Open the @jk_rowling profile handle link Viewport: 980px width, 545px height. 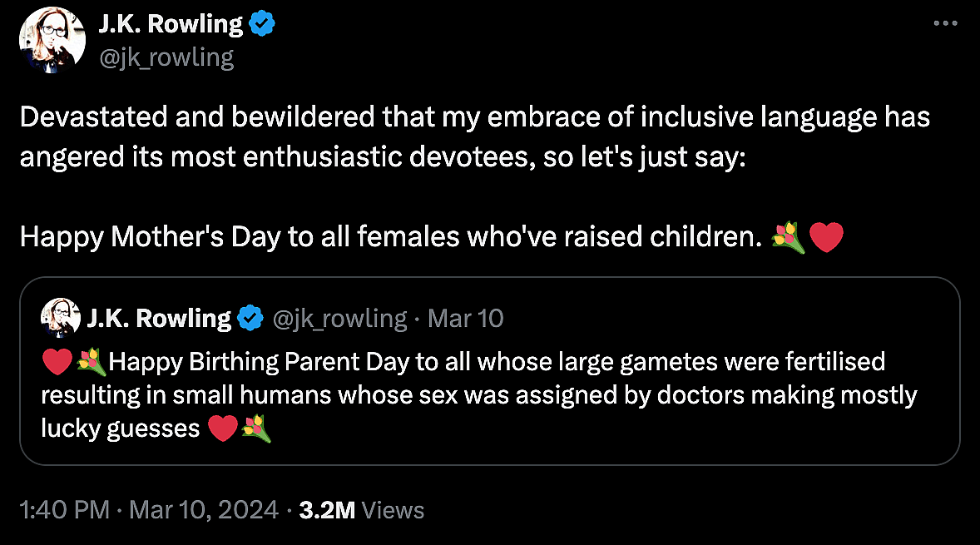[x=167, y=57]
